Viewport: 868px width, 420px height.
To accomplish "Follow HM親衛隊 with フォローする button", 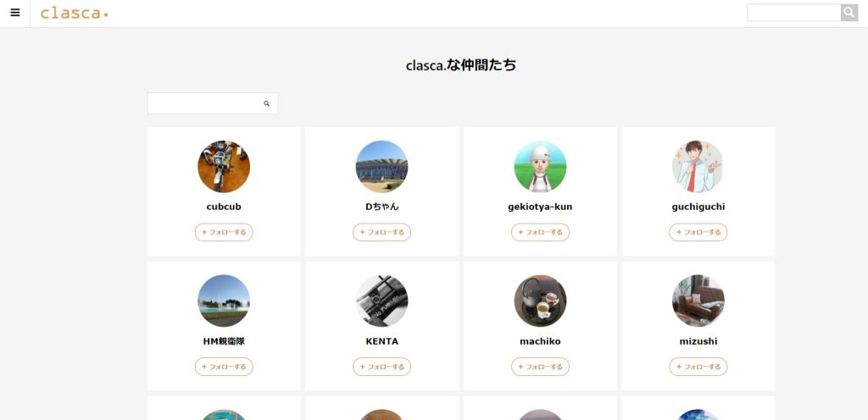I will (224, 367).
